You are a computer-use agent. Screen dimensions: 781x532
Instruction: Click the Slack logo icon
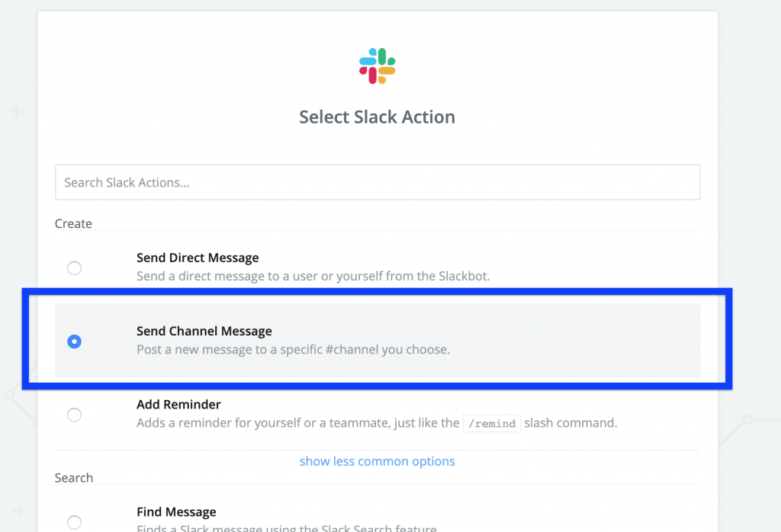(x=378, y=66)
